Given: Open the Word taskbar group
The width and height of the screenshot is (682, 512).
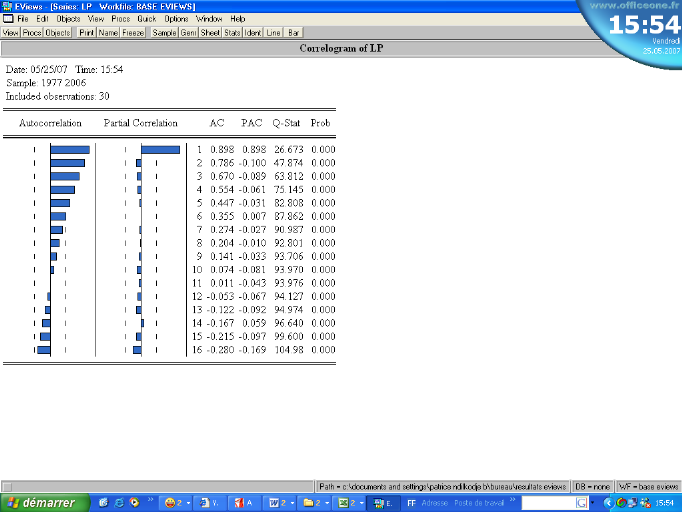Looking at the screenshot, I should 279,503.
